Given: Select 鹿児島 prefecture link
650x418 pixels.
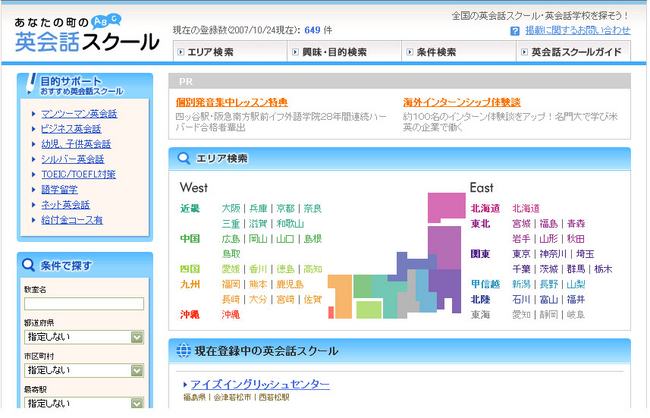Looking at the screenshot, I should coord(290,284).
